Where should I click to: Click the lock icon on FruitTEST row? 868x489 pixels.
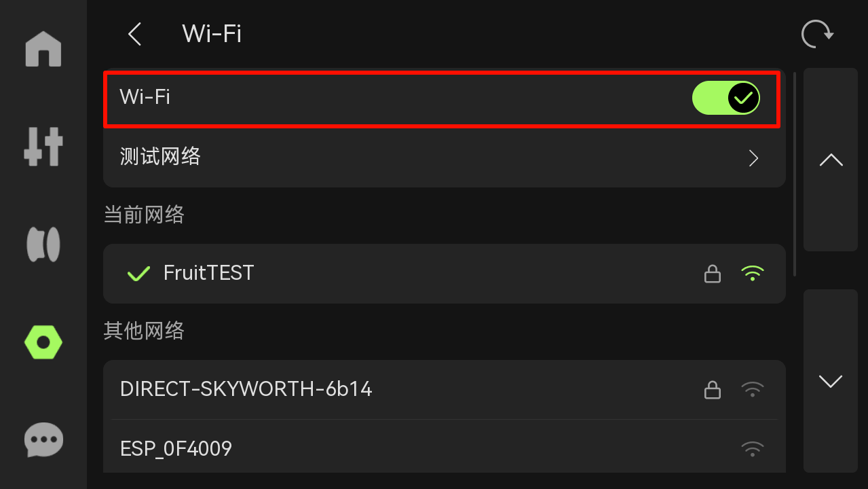click(x=712, y=274)
